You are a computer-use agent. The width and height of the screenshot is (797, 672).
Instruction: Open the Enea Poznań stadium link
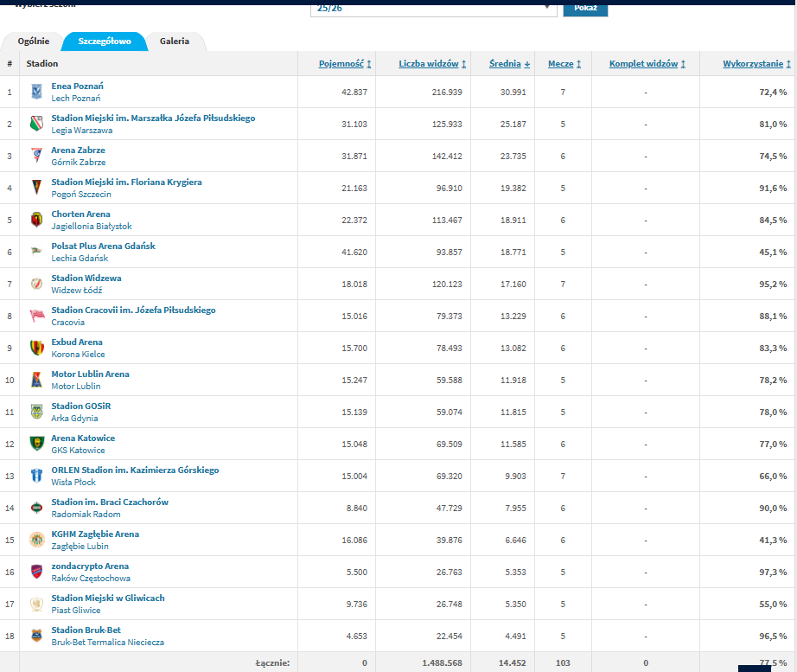pos(77,86)
